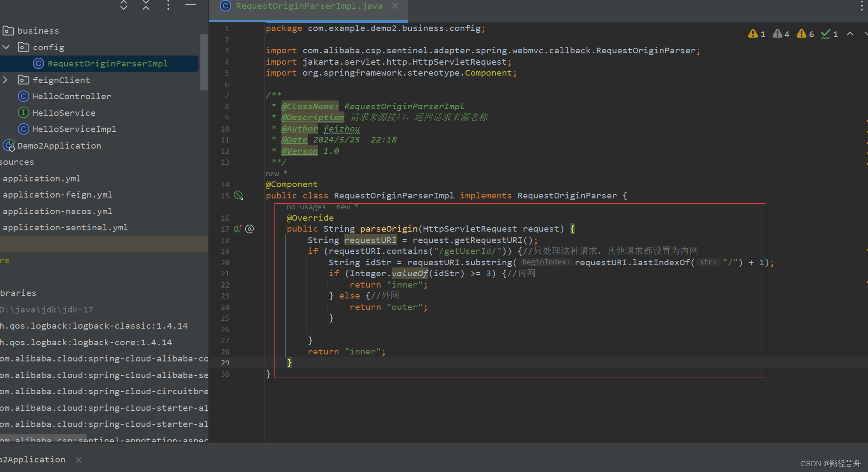Click 'no usages' inlay hint above parseOrigin

point(306,207)
